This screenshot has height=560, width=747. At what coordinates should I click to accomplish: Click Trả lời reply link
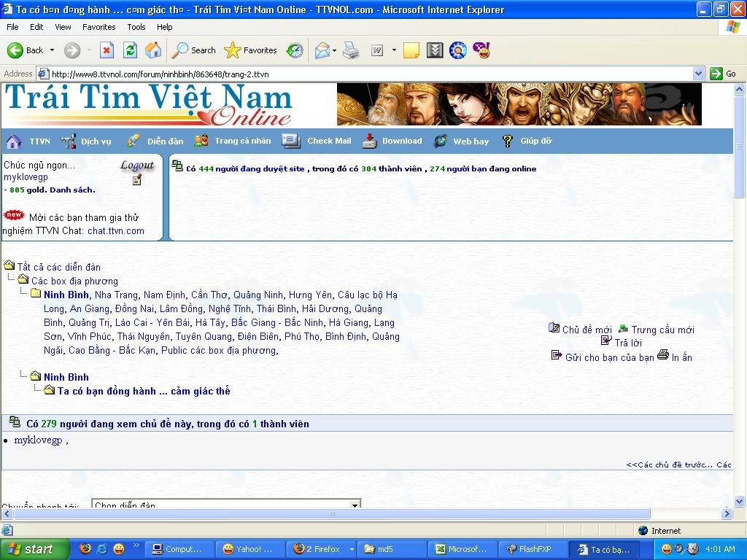[x=628, y=343]
